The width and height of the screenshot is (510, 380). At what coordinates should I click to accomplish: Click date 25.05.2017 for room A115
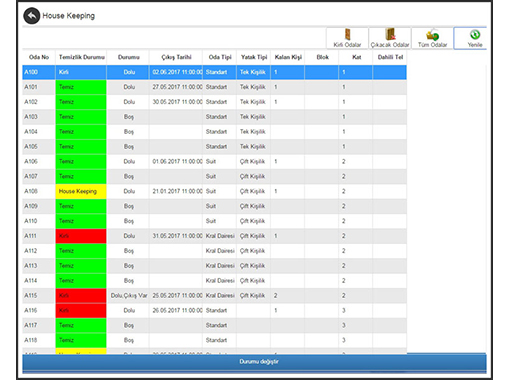pos(177,296)
